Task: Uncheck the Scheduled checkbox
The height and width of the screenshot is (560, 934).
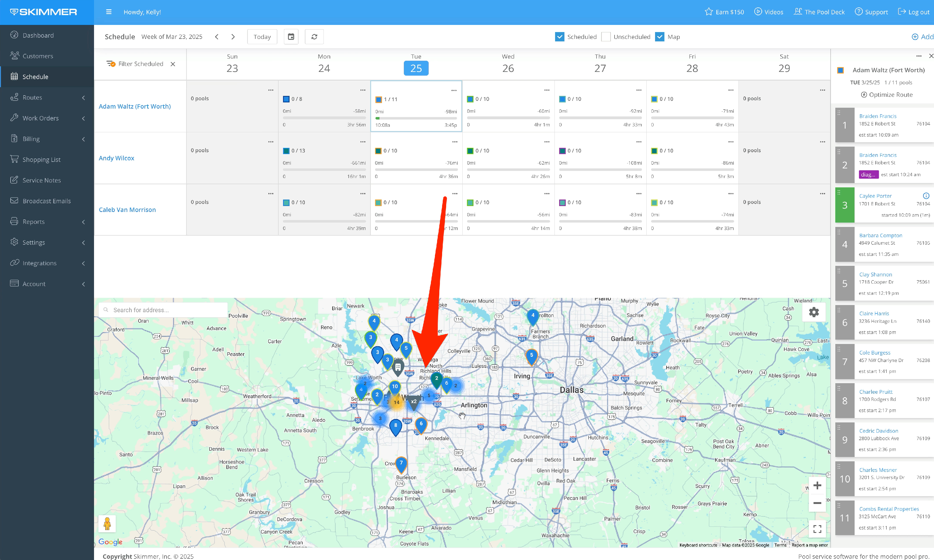Action: (x=560, y=37)
